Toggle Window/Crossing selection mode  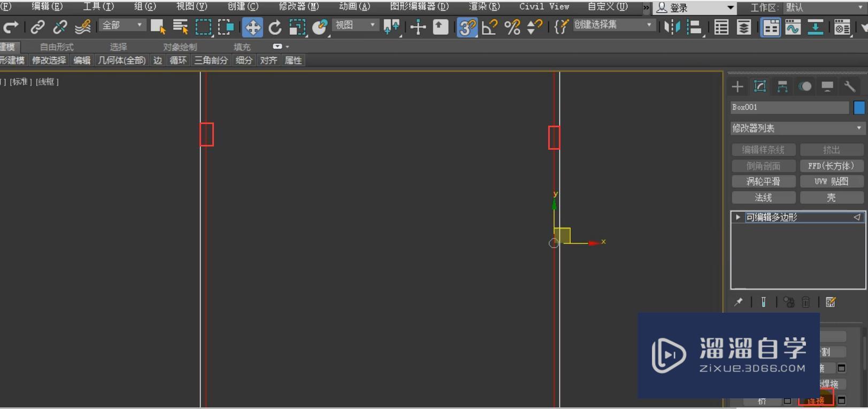coord(226,27)
